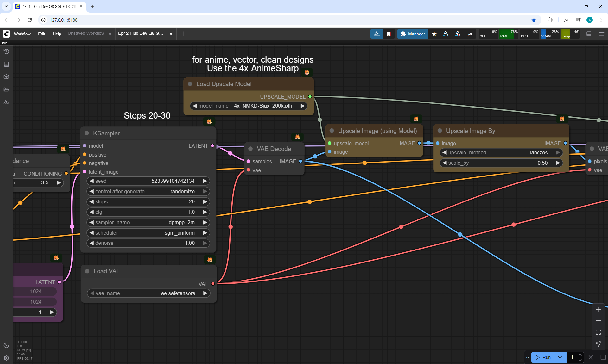Screen dimensions: 608x364
Task: Open the node library book icon
Action: point(6,64)
